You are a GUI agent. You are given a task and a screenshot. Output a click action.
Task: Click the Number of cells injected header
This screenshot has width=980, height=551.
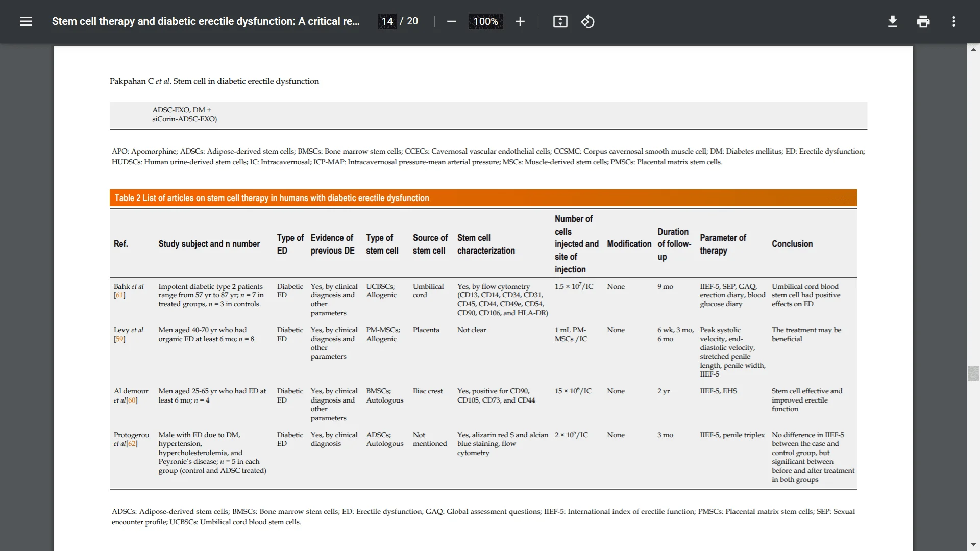tap(577, 244)
